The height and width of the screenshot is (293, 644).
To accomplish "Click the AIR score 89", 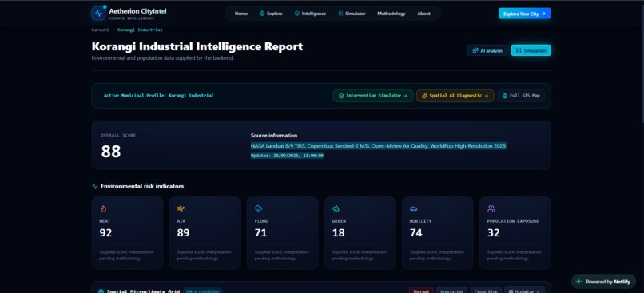I will tap(183, 232).
